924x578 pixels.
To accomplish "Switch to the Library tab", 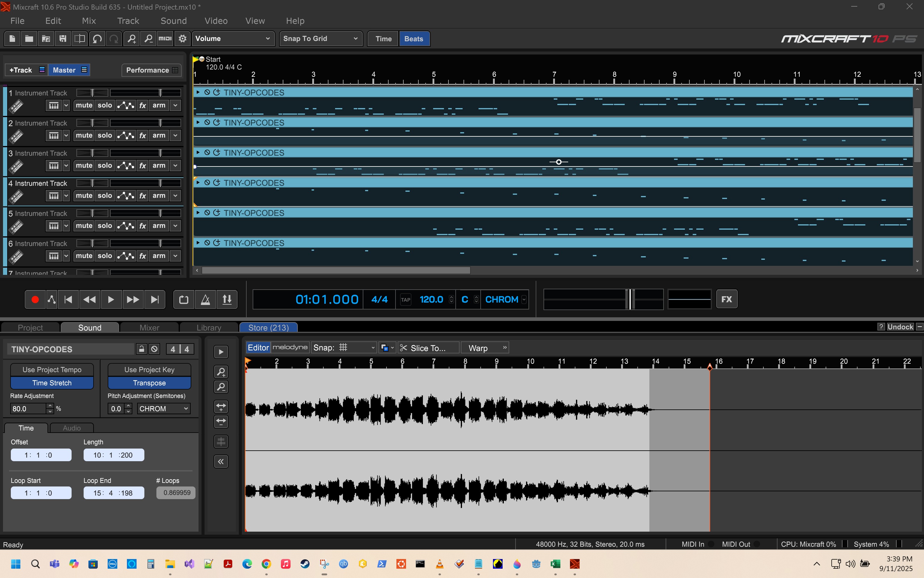I will [x=209, y=328].
